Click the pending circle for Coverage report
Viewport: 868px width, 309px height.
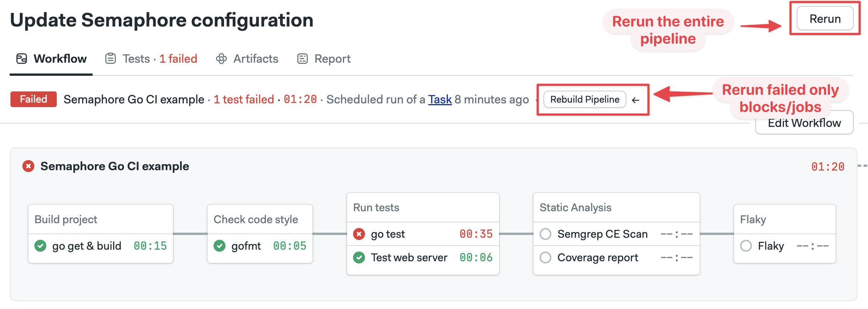point(546,257)
